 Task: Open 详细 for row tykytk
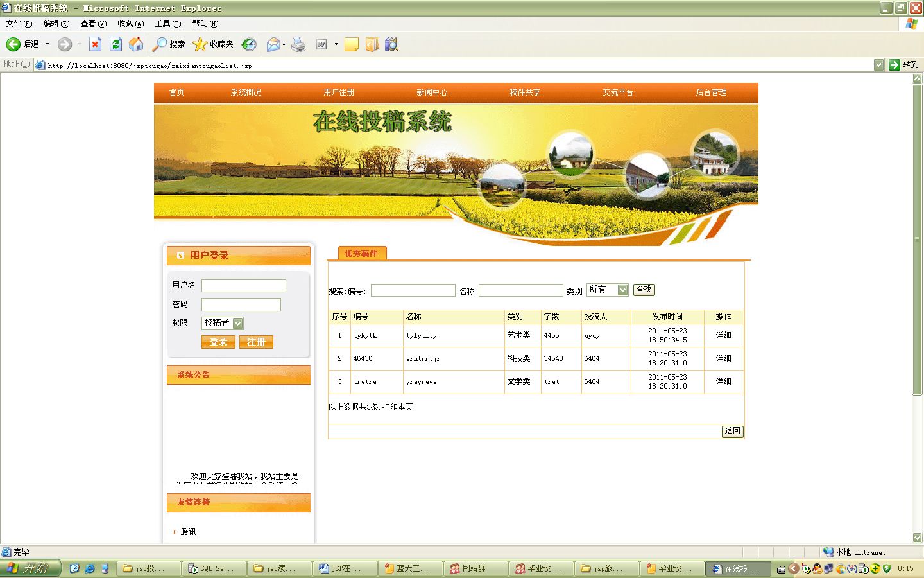[x=724, y=335]
